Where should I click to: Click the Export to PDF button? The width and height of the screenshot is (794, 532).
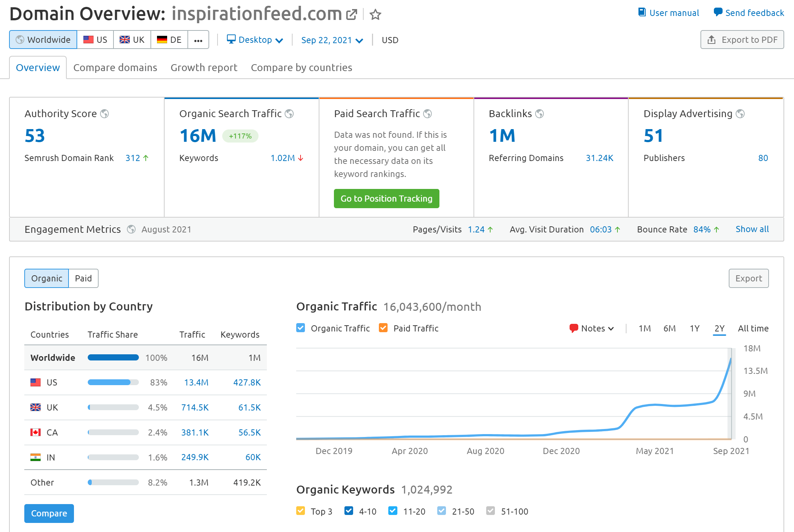[742, 40]
